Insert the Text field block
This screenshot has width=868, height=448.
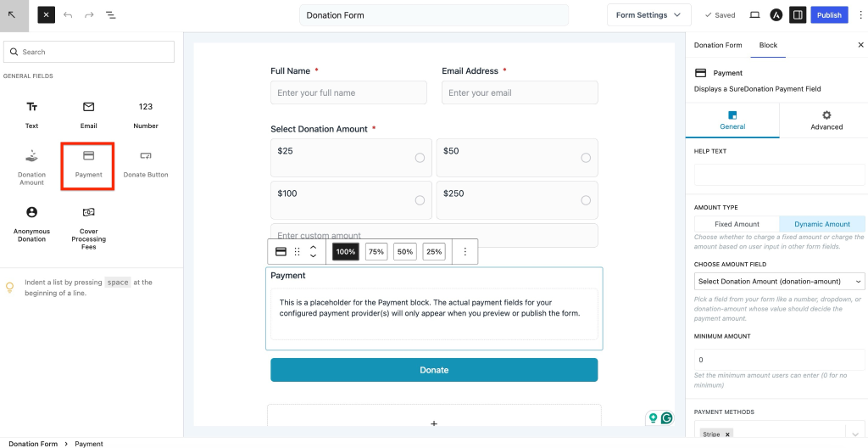click(32, 115)
